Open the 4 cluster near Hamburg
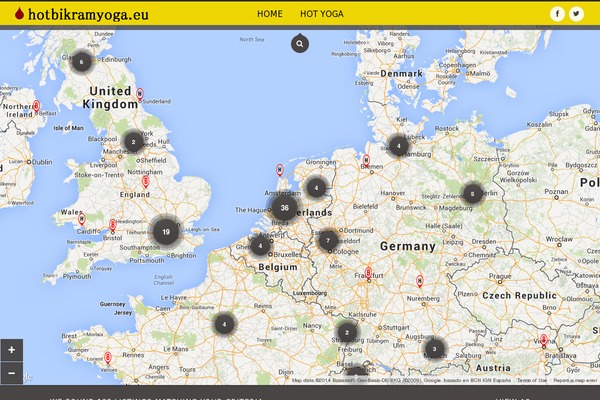 click(398, 146)
